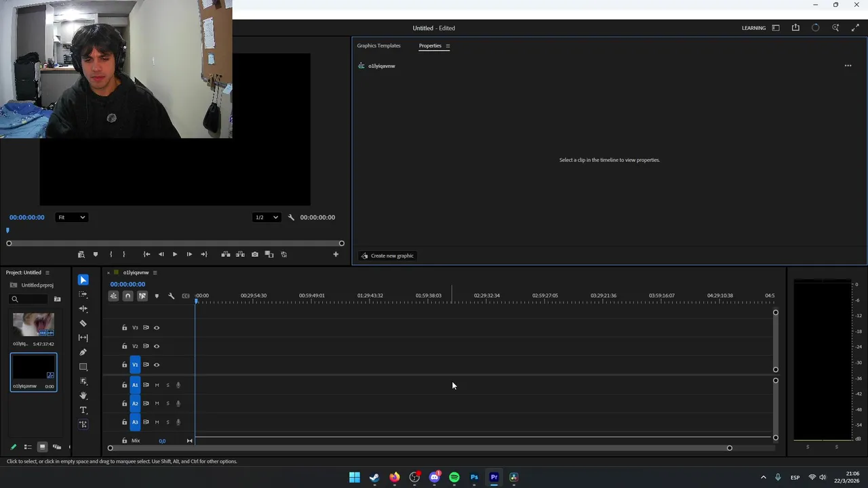Toggle Linked Selection in timeline
The width and height of the screenshot is (868, 488).
pos(142,296)
